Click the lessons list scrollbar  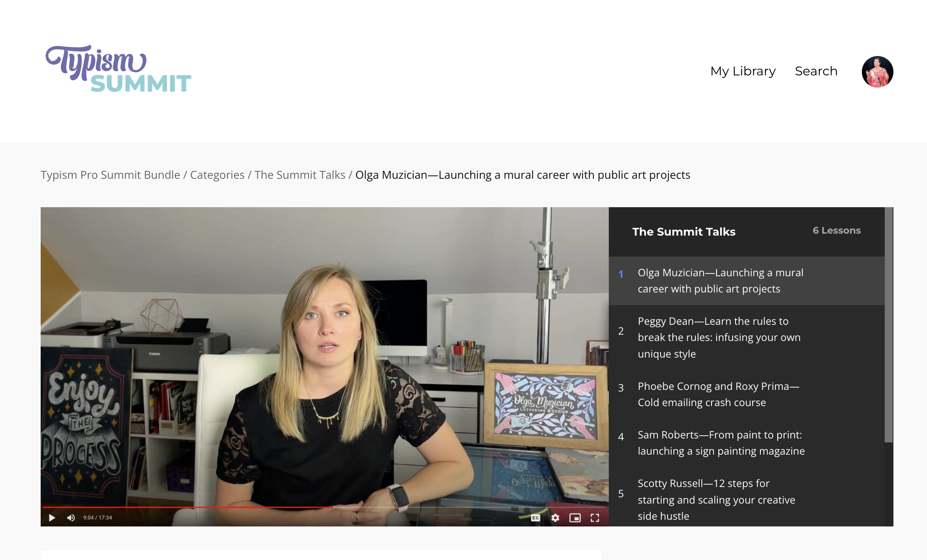coord(889,325)
